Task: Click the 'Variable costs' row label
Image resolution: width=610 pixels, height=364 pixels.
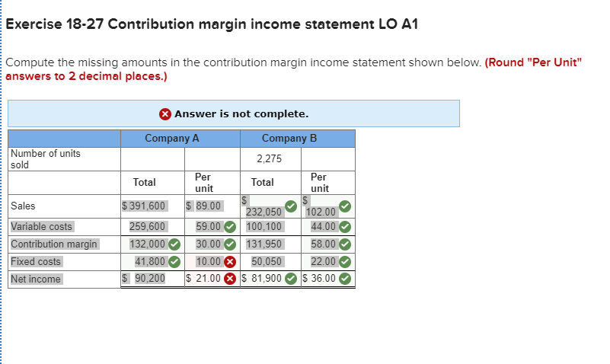Action: (42, 227)
